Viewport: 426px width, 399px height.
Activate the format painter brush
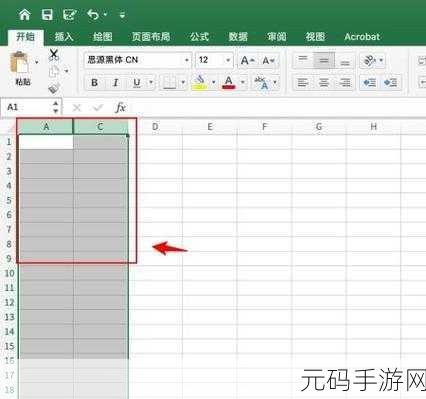[x=54, y=88]
